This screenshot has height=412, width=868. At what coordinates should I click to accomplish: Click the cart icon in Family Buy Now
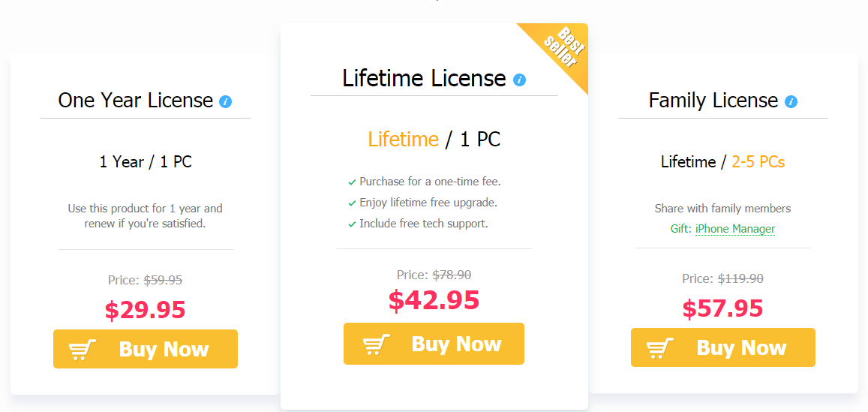coord(660,347)
